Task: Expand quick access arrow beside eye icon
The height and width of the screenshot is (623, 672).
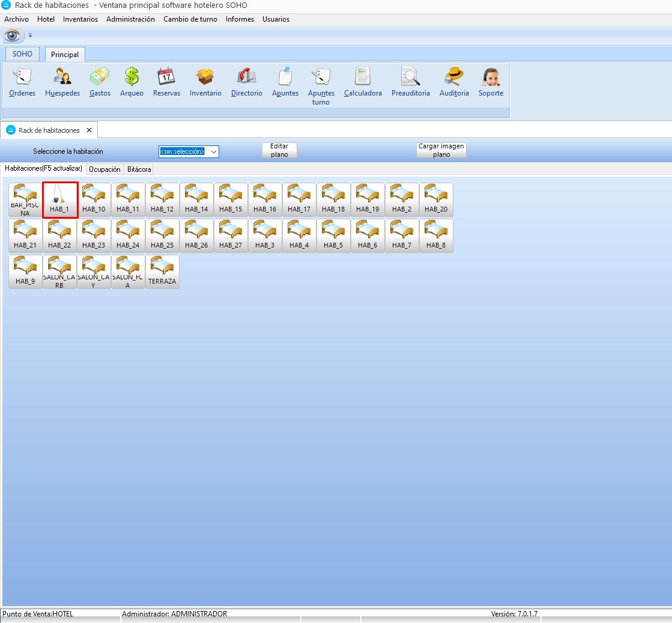Action: click(31, 36)
